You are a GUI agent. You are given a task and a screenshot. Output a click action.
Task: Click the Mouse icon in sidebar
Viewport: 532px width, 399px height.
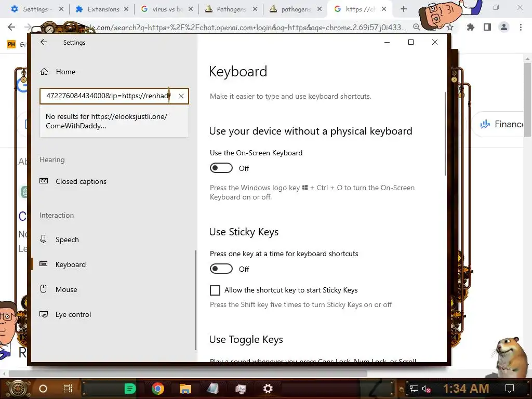[44, 289]
